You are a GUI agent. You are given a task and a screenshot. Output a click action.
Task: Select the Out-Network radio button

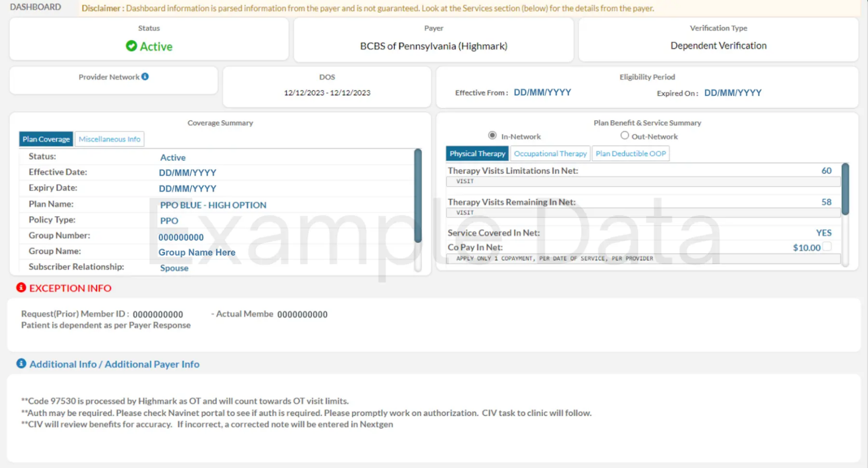tap(624, 136)
